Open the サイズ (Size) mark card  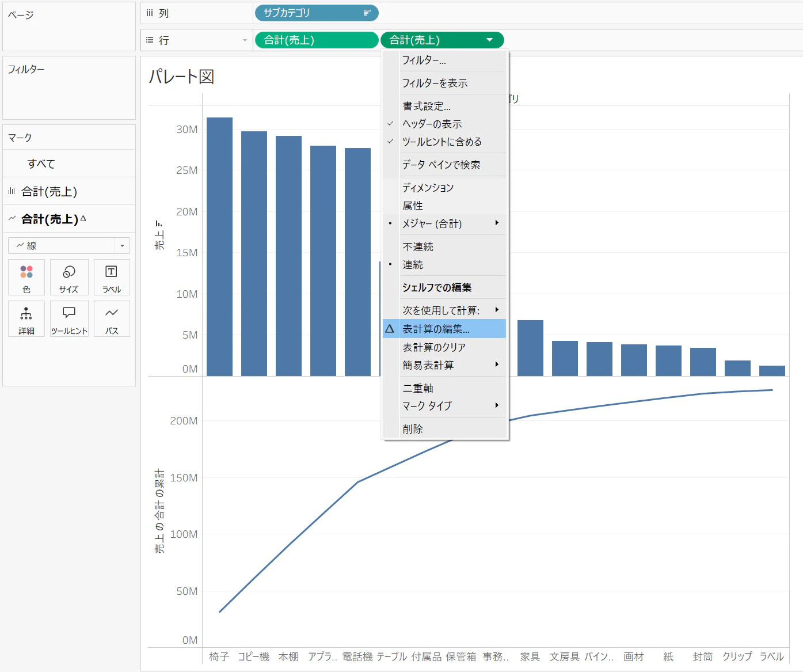(x=69, y=278)
